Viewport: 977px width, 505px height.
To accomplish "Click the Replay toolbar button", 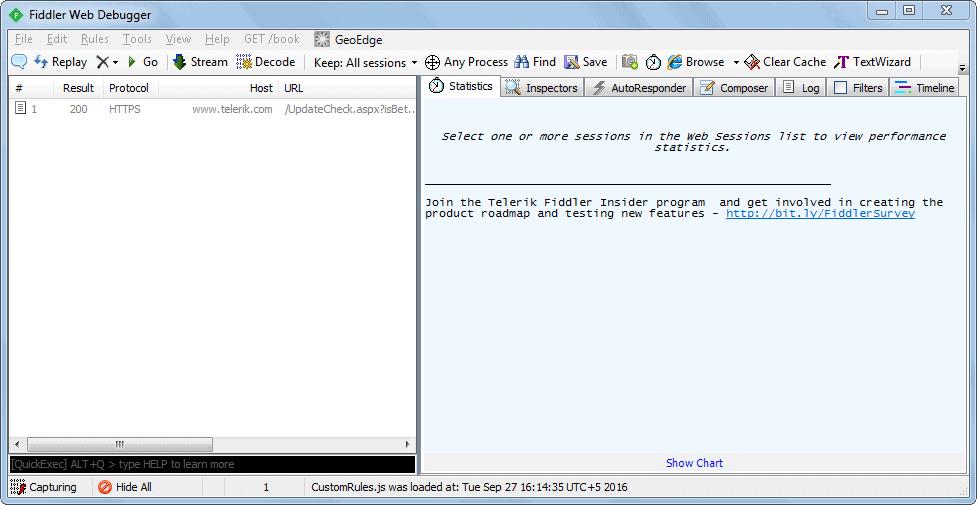I will point(60,62).
